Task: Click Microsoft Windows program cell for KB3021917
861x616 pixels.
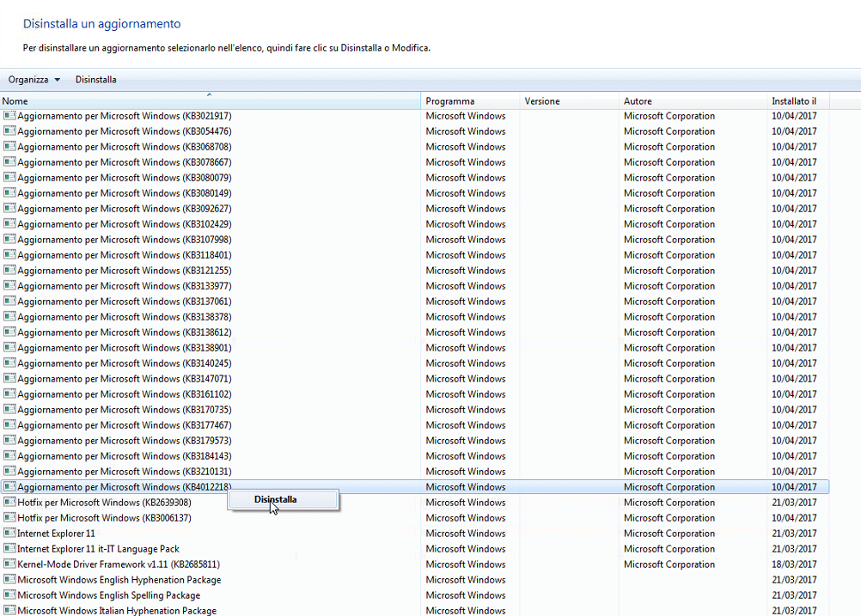Action: point(466,116)
